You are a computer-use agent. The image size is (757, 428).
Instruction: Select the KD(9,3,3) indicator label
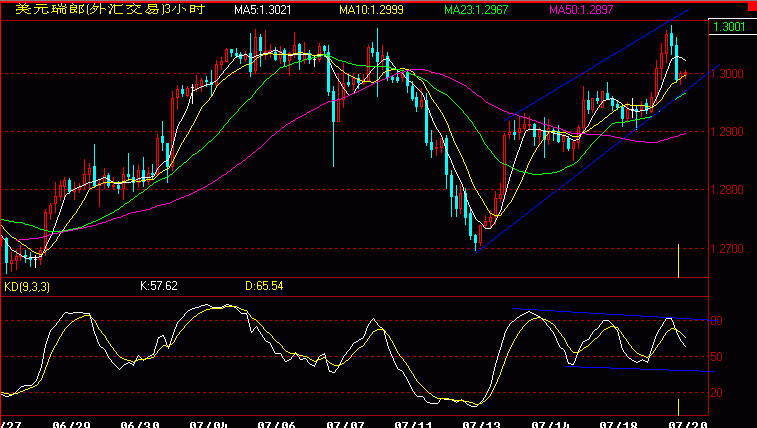[x=27, y=287]
